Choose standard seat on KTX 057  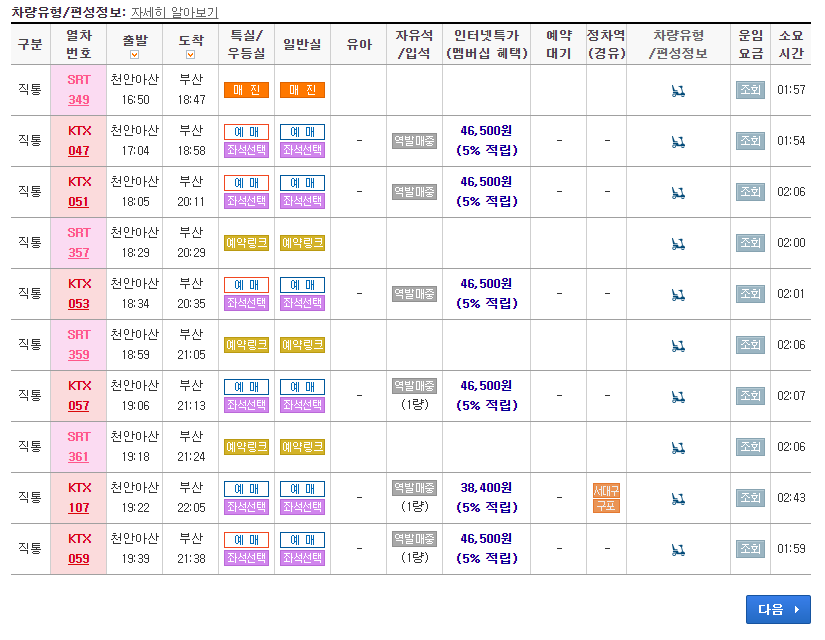pyautogui.click(x=302, y=405)
